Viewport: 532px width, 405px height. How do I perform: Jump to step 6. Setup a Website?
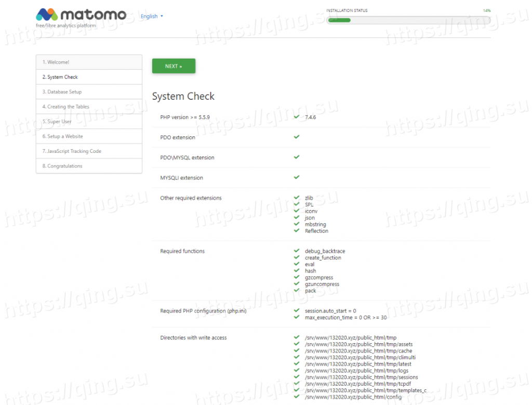[x=89, y=136]
